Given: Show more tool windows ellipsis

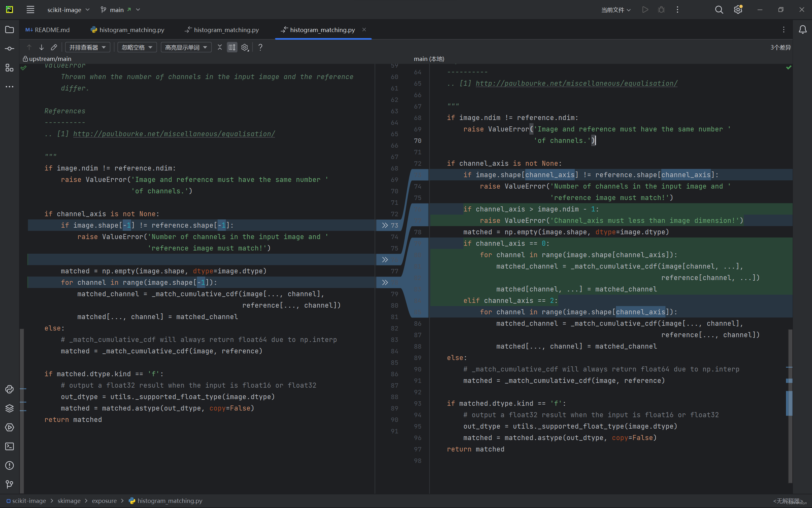Looking at the screenshot, I should click(x=10, y=87).
